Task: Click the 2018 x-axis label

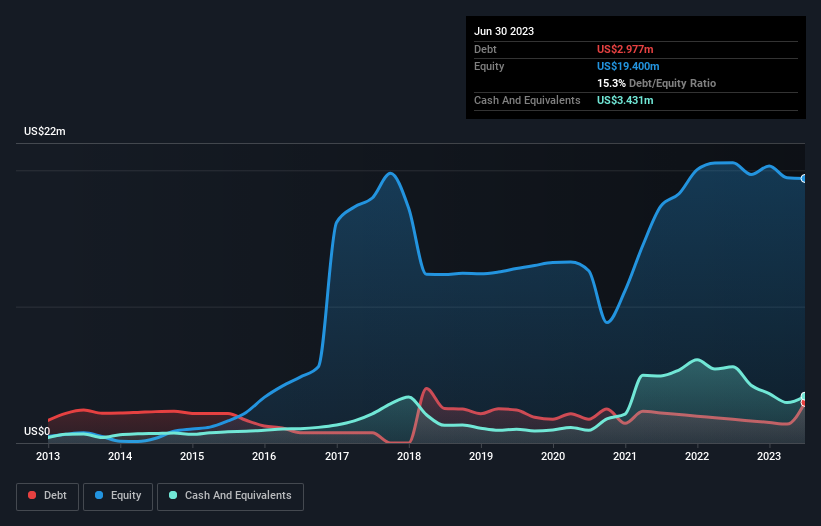Action: click(409, 456)
